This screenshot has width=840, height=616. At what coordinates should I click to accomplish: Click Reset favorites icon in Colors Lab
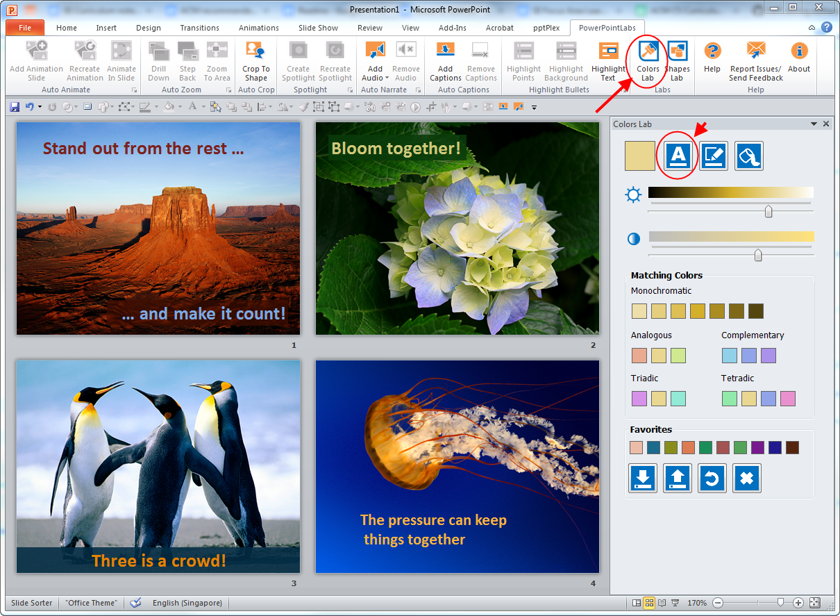tap(712, 478)
